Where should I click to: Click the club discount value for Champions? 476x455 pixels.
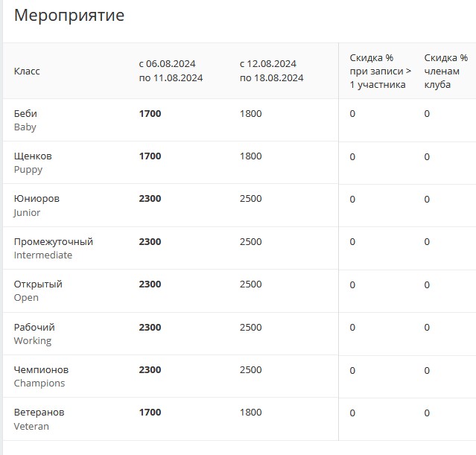427,371
